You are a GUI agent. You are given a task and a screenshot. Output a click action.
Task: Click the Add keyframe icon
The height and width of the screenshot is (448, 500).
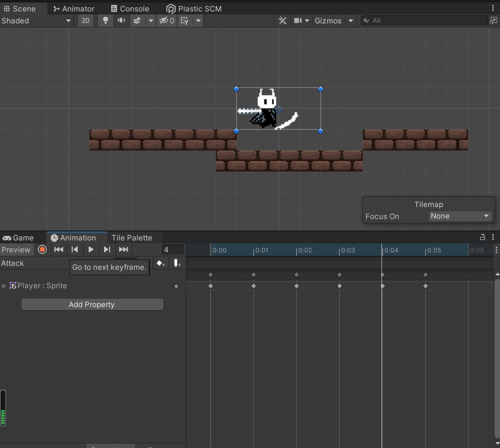point(161,263)
